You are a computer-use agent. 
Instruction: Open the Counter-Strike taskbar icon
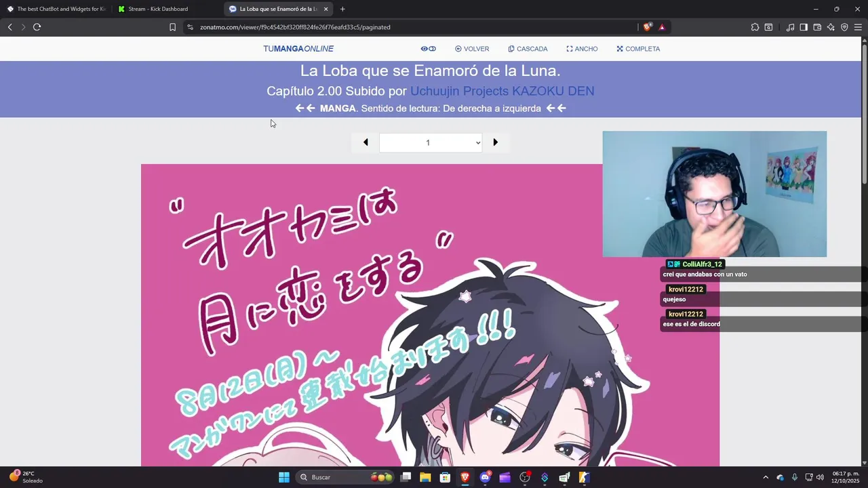584,477
